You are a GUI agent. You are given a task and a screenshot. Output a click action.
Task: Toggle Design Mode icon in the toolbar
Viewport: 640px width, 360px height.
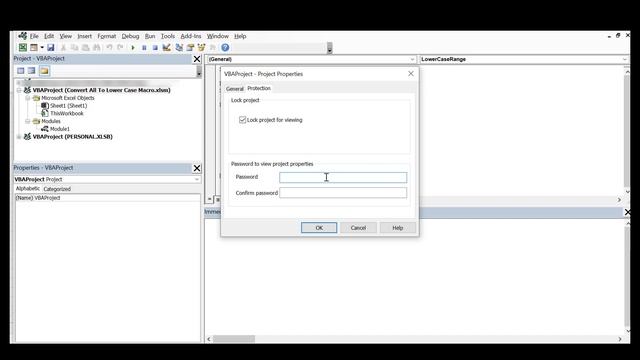(x=167, y=48)
